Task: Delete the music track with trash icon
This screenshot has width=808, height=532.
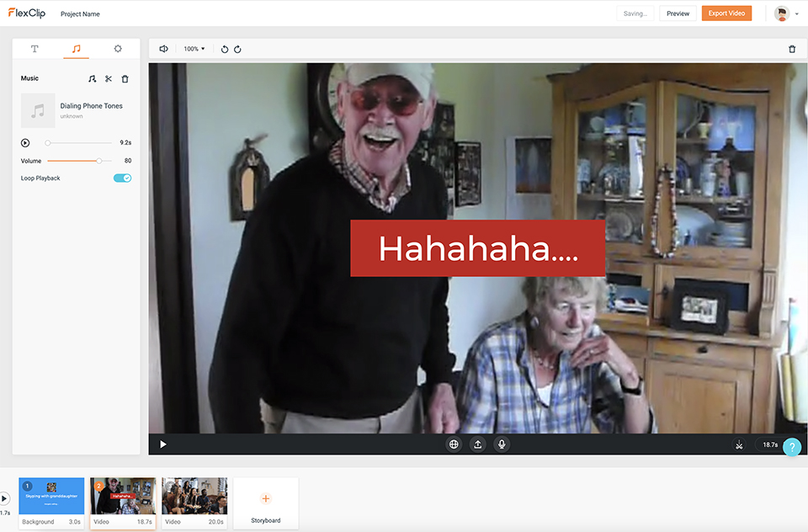Action: coord(125,79)
